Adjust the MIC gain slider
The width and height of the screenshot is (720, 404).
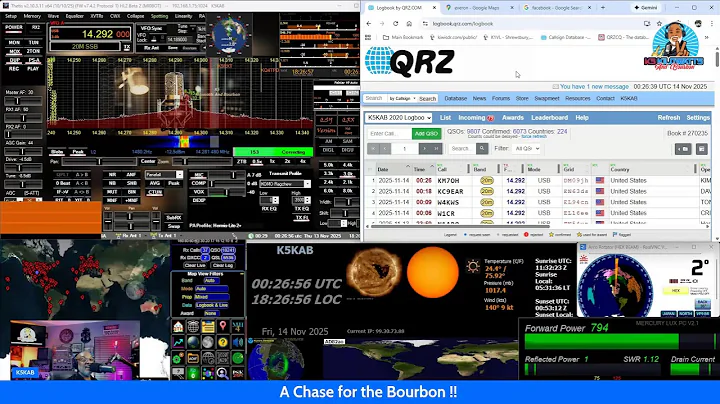pos(228,175)
